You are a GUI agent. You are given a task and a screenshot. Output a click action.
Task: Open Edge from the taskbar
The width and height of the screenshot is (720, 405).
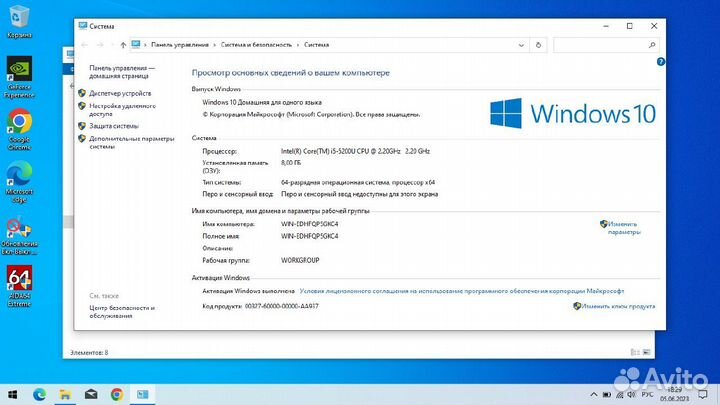(x=39, y=394)
